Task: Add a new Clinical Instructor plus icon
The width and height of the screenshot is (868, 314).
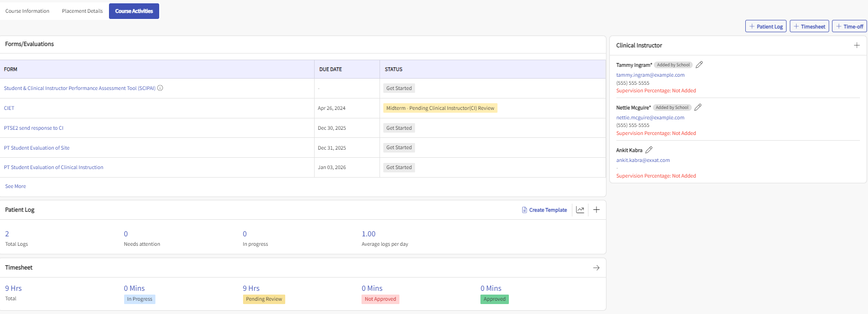Action: pyautogui.click(x=857, y=45)
